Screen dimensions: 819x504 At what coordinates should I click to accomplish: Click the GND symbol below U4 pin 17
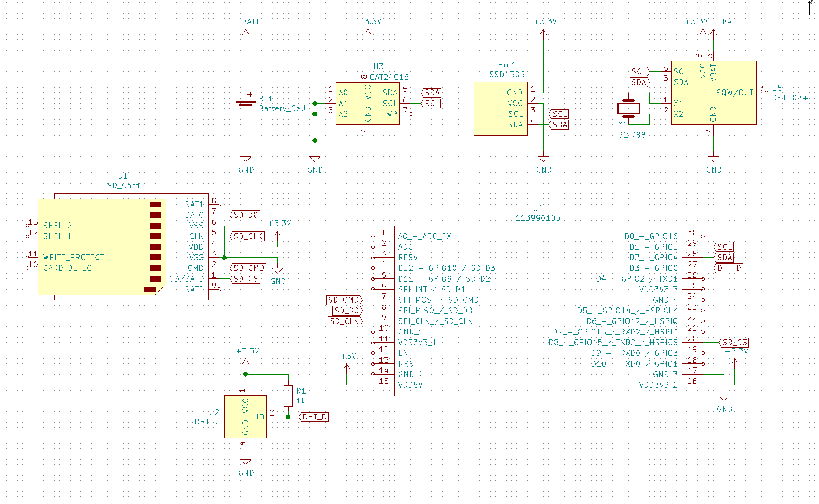724,404
